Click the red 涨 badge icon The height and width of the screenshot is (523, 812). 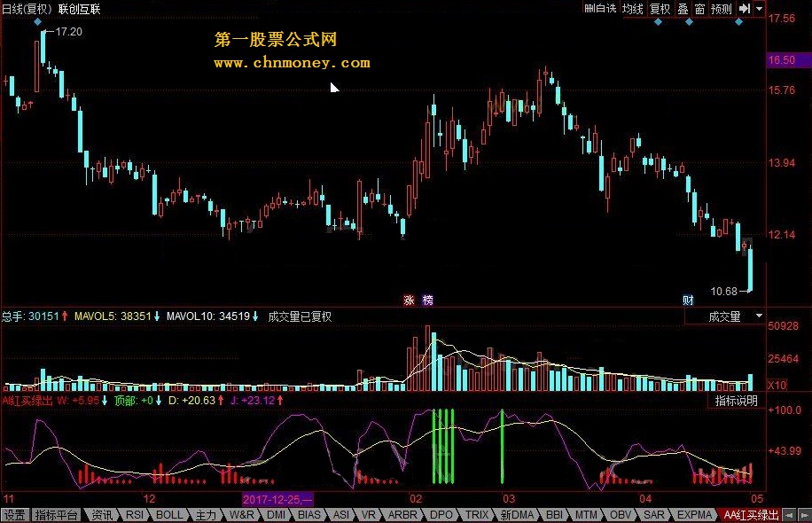pyautogui.click(x=410, y=301)
